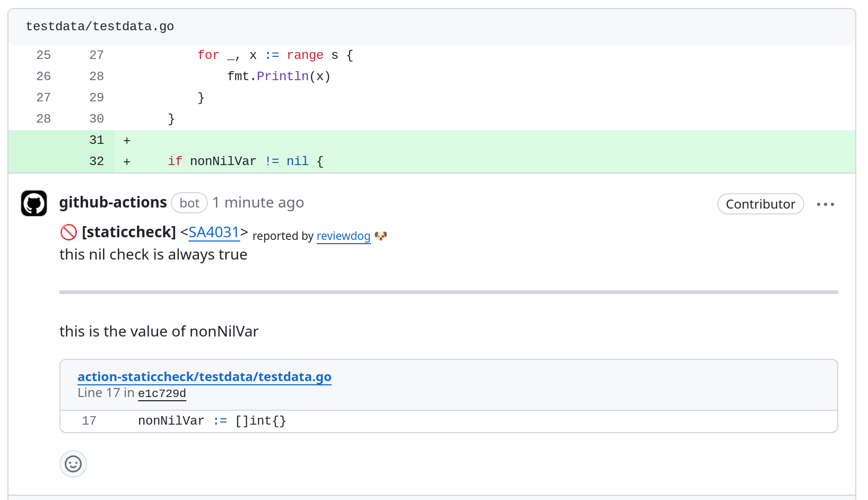868x500 pixels.
Task: Click the testdata/testdata.go file header
Action: (100, 27)
